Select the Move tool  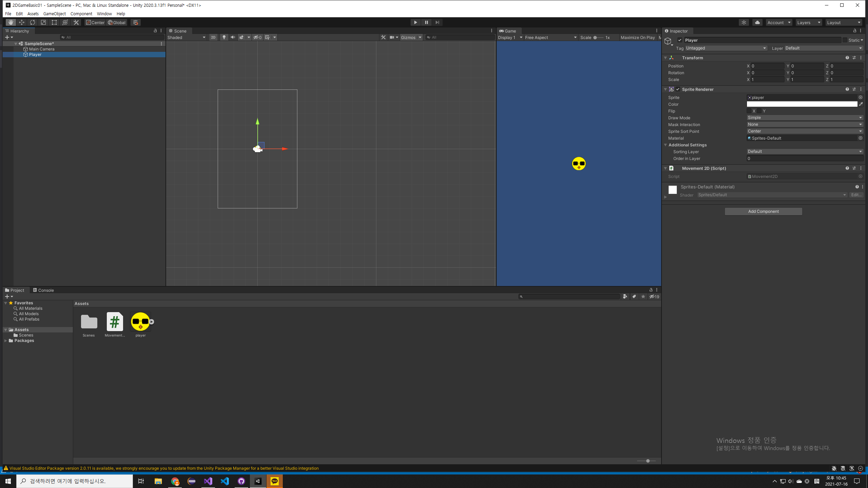pos(21,22)
